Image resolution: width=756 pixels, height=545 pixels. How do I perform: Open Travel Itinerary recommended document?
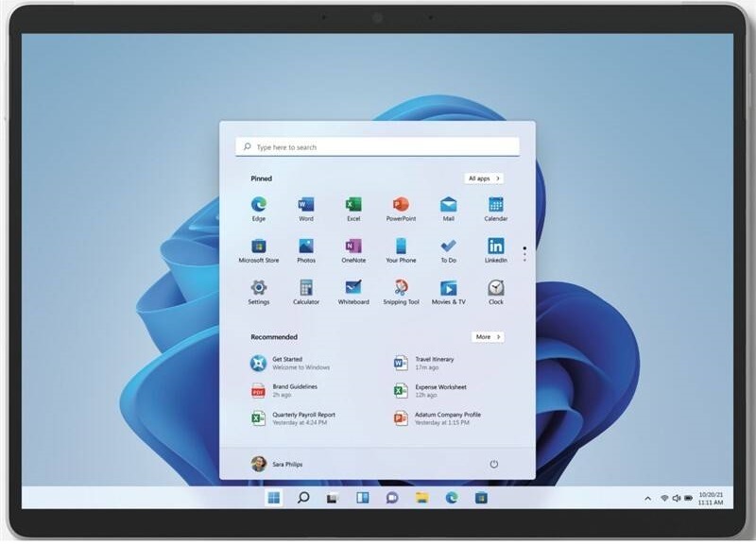click(x=424, y=364)
